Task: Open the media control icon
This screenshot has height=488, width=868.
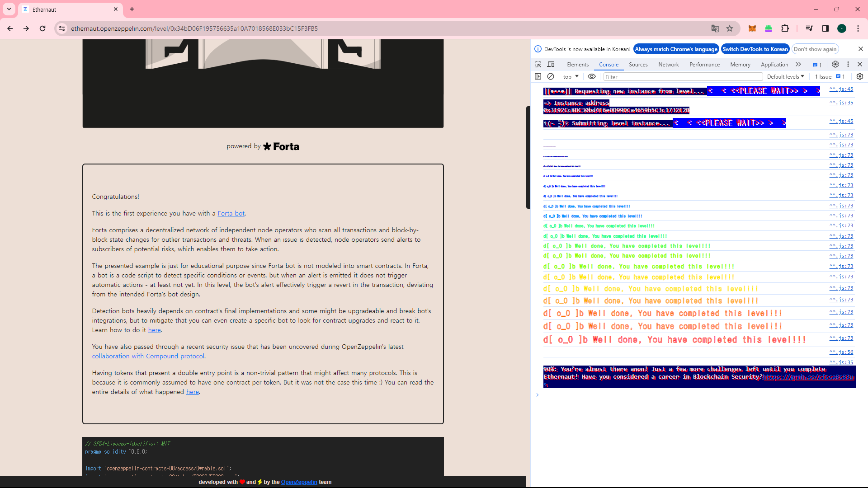Action: pos(809,28)
